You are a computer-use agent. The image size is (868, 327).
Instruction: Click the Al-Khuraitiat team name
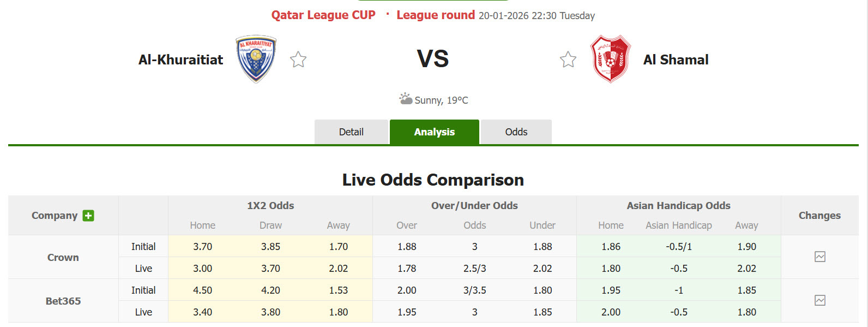pos(180,59)
